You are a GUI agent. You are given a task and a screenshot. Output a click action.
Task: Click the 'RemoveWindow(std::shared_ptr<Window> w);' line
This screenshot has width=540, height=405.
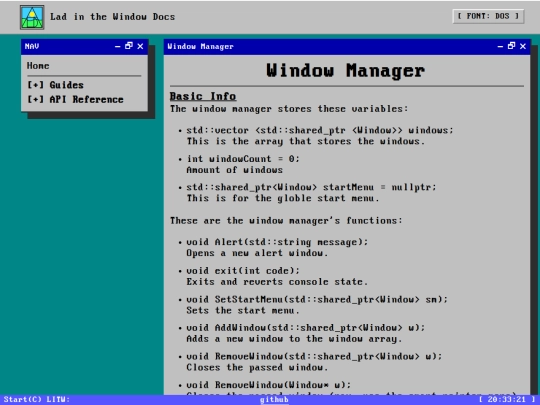314,356
